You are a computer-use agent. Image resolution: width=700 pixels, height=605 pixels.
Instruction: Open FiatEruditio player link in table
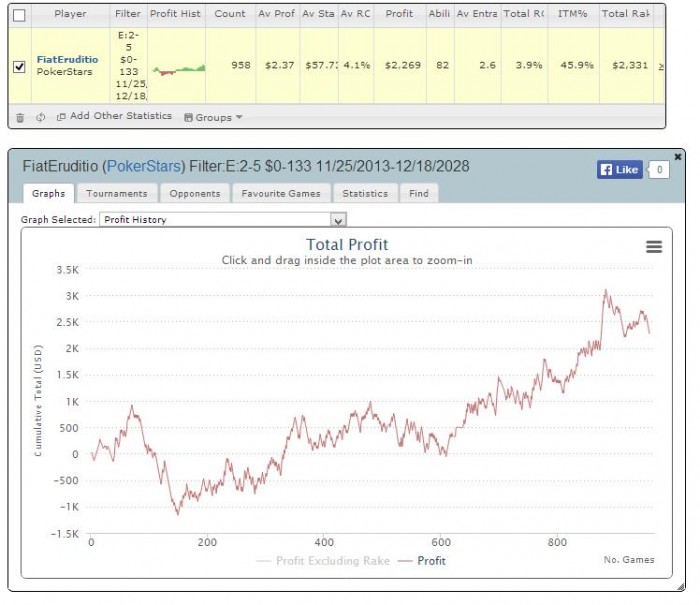[67, 59]
